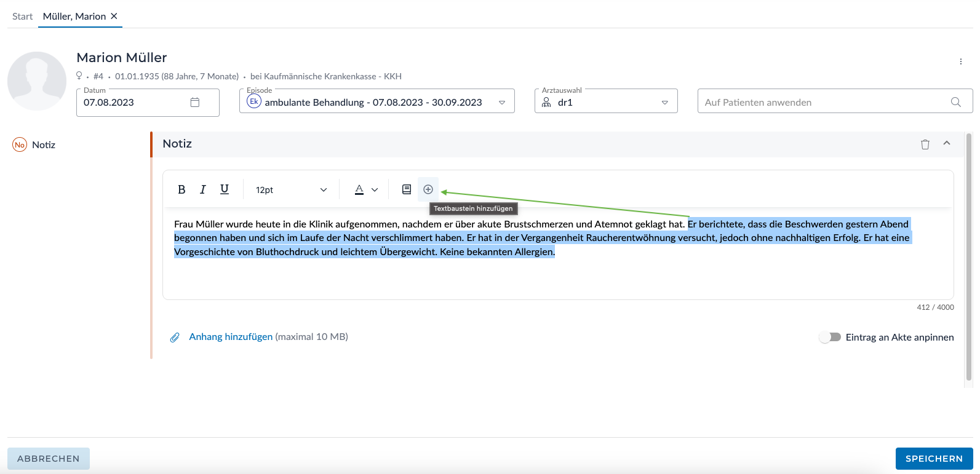The image size is (980, 474).
Task: Enable Eintrag an Akte anpinnen switch
Action: coord(830,337)
